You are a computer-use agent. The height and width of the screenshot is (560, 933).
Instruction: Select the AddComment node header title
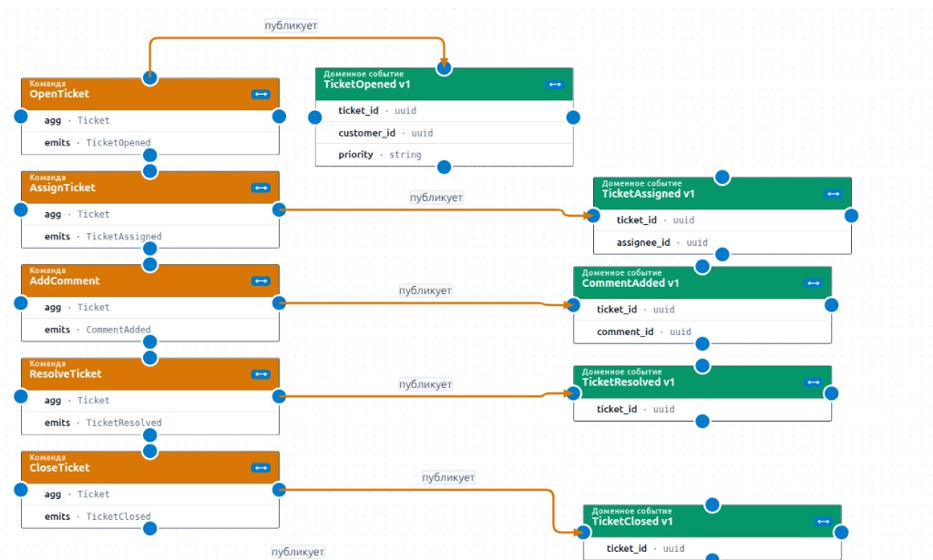pyautogui.click(x=65, y=280)
